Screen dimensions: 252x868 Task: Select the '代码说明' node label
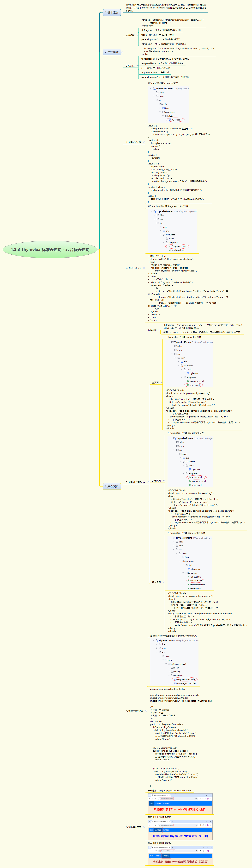[152, 330]
